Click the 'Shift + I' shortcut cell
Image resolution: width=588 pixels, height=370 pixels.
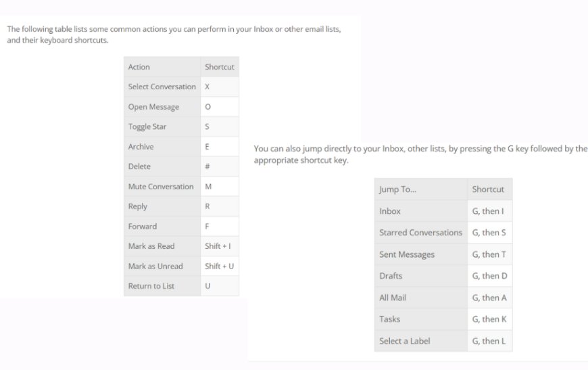tap(218, 246)
